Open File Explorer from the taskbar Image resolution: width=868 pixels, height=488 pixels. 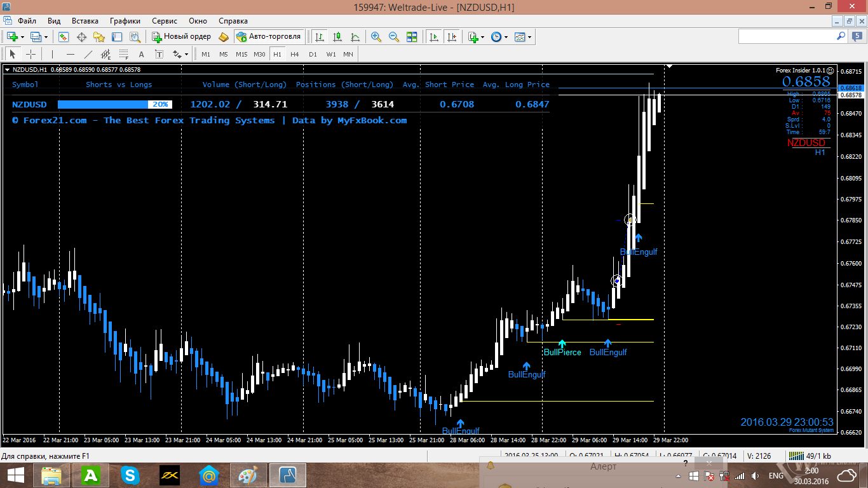coord(51,475)
